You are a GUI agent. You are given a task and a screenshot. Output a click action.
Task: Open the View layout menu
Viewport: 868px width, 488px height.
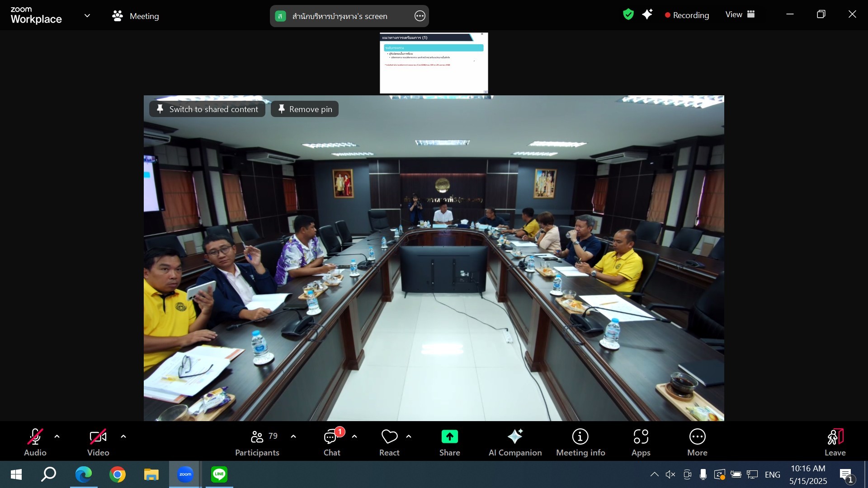pos(740,14)
